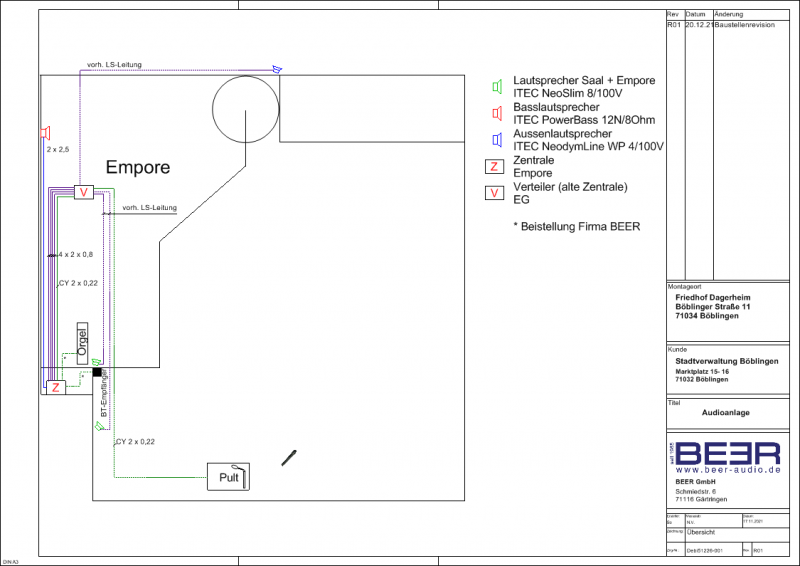Click the red bass speaker on left wall
800x566 pixels.
point(45,132)
